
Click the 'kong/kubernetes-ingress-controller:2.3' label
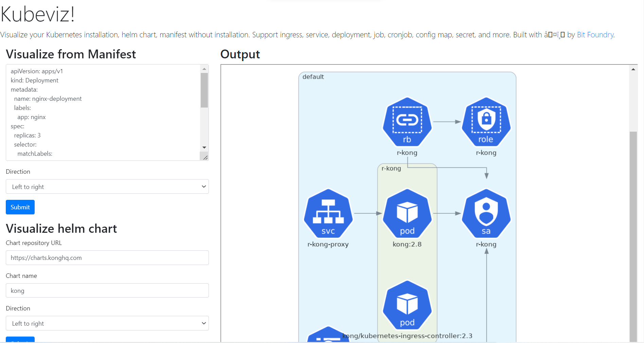[407, 336]
